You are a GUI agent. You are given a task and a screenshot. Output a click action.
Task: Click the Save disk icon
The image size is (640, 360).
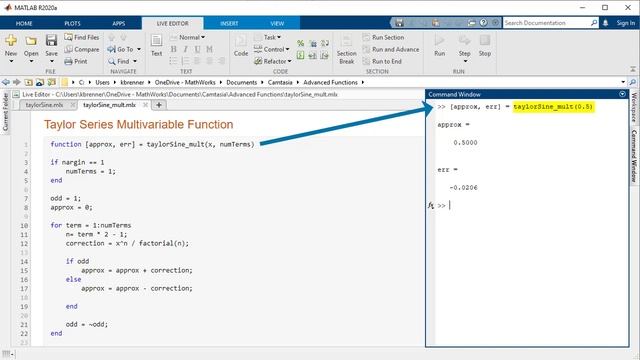click(x=51, y=41)
